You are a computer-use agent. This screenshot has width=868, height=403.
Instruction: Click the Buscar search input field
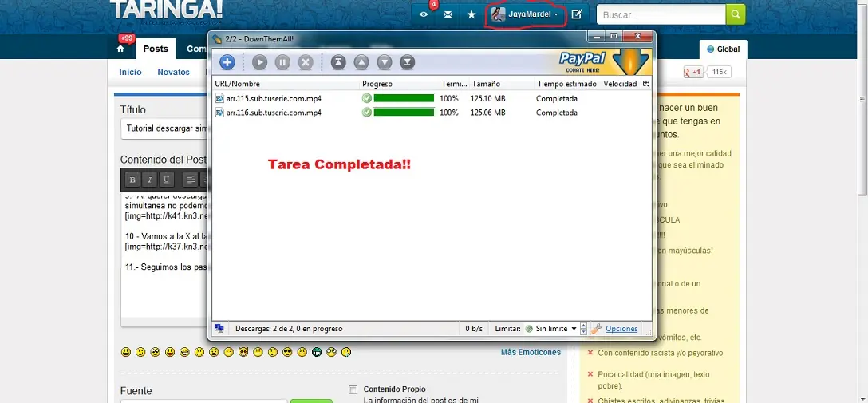(x=661, y=15)
